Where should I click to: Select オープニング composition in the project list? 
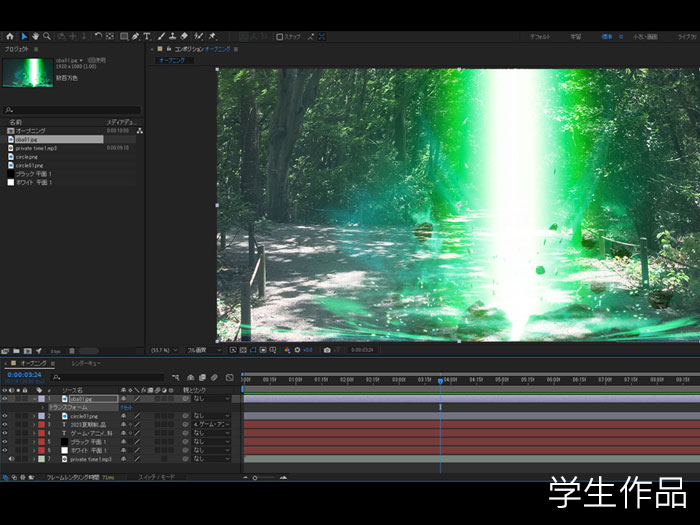[30, 131]
